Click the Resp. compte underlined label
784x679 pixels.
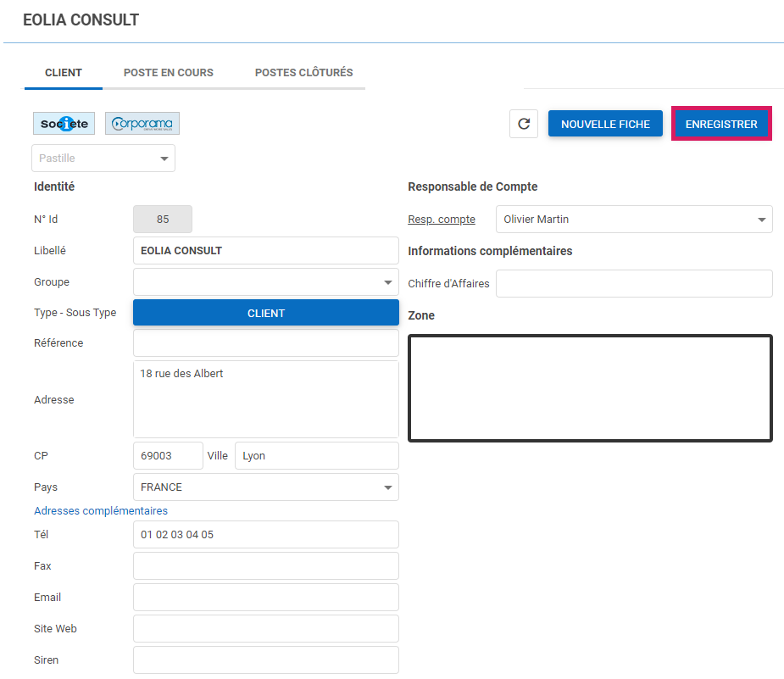click(442, 220)
